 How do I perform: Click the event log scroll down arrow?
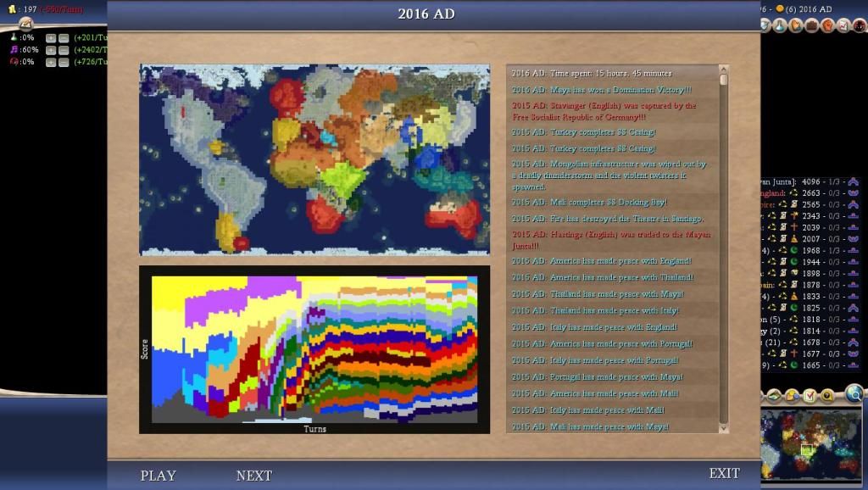click(723, 429)
